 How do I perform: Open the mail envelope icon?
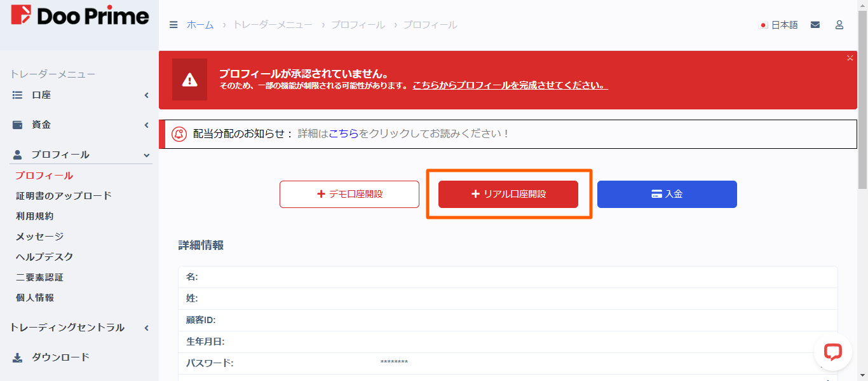pos(815,24)
